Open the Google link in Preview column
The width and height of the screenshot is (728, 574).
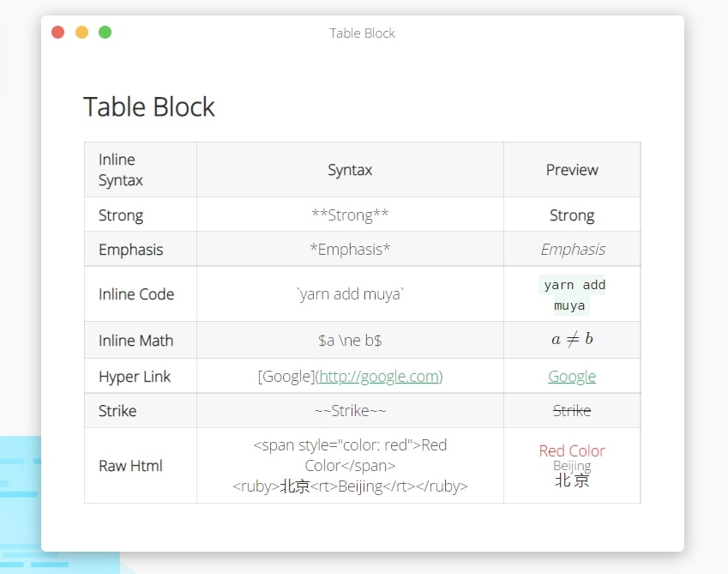[x=572, y=376]
